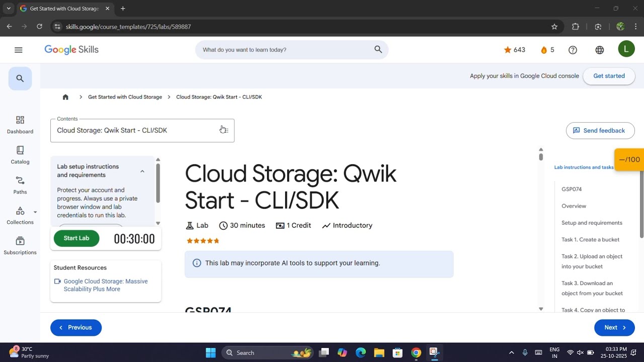Click the lab content scrollbar thumb
The image size is (644, 362).
(541, 157)
